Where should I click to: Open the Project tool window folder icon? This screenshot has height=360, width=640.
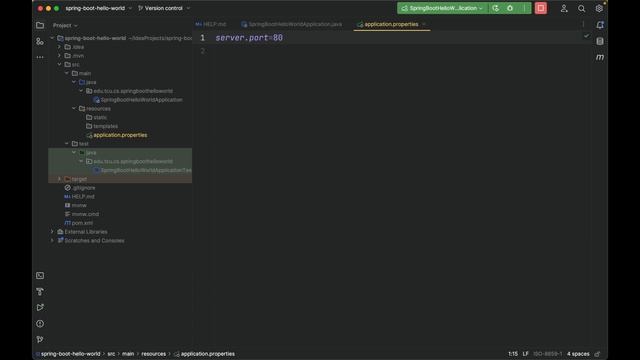40,25
